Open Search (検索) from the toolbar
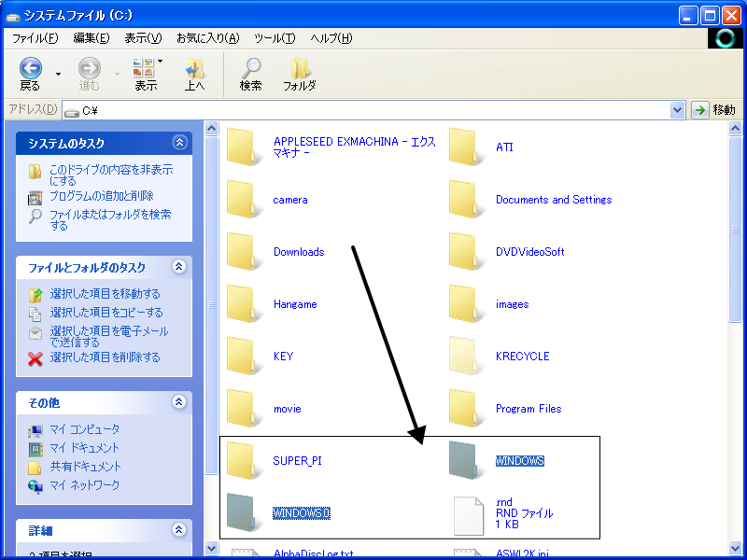Image resolution: width=747 pixels, height=560 pixels. pyautogui.click(x=250, y=75)
